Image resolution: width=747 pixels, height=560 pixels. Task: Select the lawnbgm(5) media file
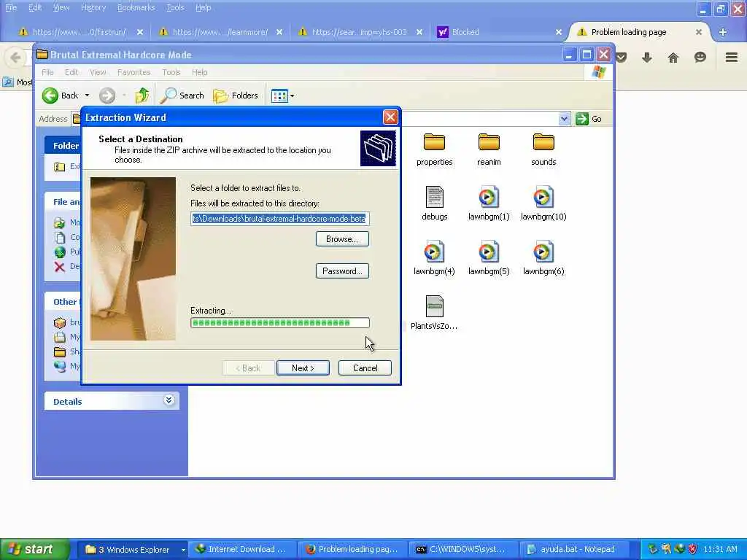pyautogui.click(x=489, y=258)
